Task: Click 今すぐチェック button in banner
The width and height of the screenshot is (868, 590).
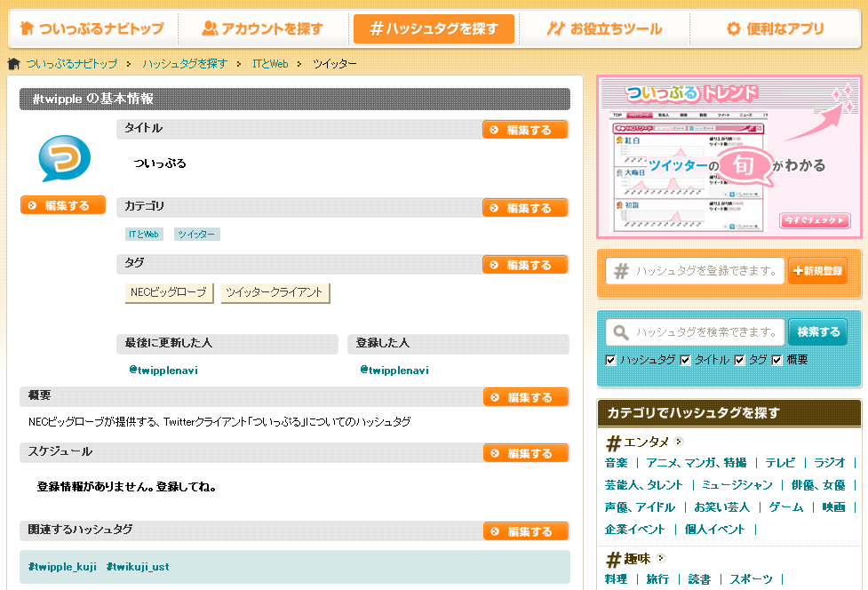Action: click(x=815, y=220)
